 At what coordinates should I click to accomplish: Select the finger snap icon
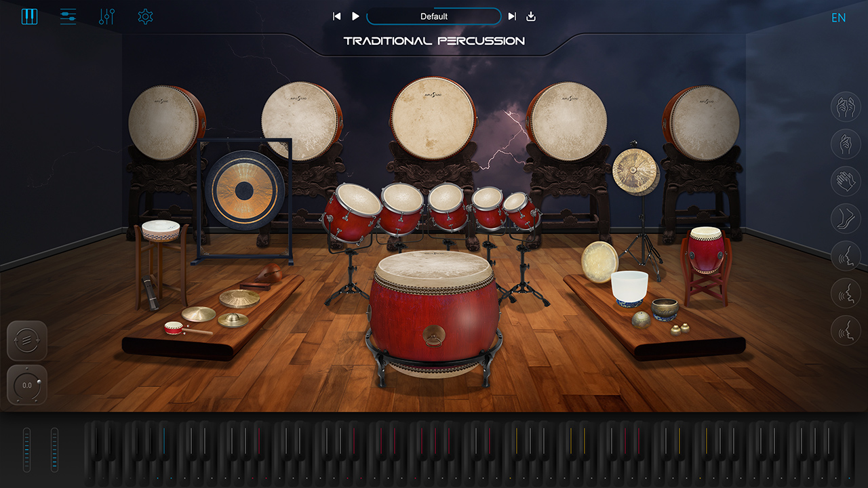[x=846, y=144]
